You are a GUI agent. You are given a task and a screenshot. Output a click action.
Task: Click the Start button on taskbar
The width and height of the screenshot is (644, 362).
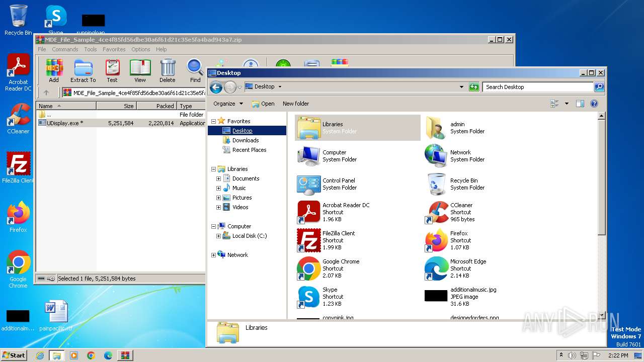(x=14, y=355)
